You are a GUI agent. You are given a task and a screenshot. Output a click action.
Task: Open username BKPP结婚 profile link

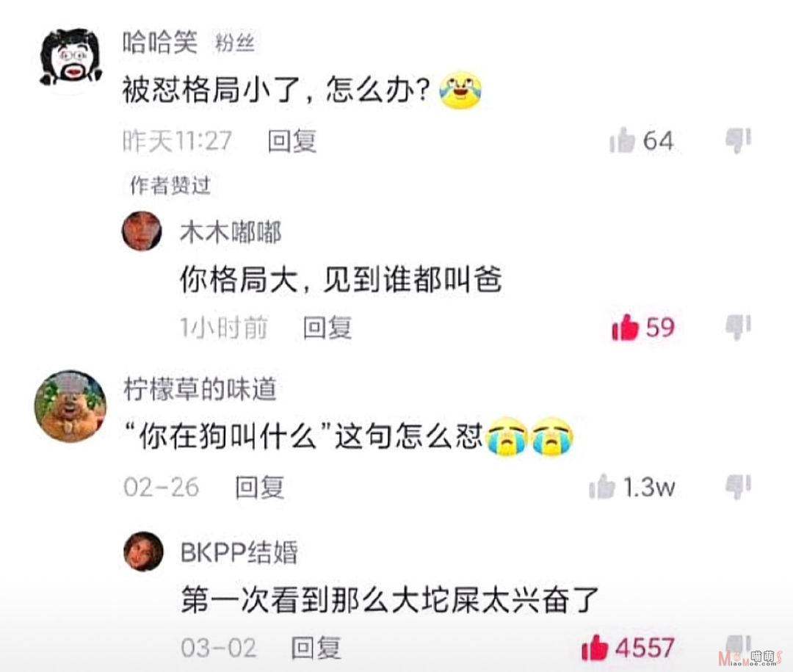point(239,552)
